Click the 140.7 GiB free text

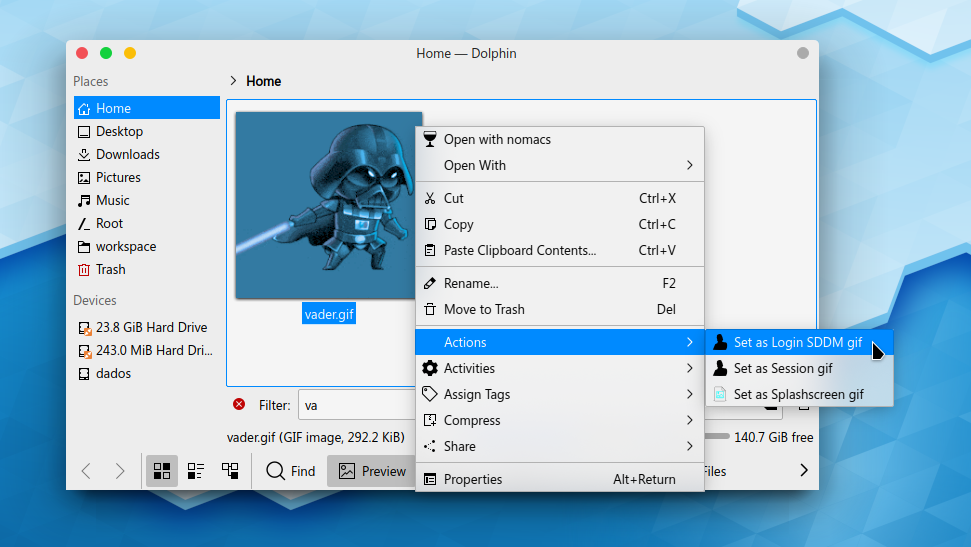(773, 437)
